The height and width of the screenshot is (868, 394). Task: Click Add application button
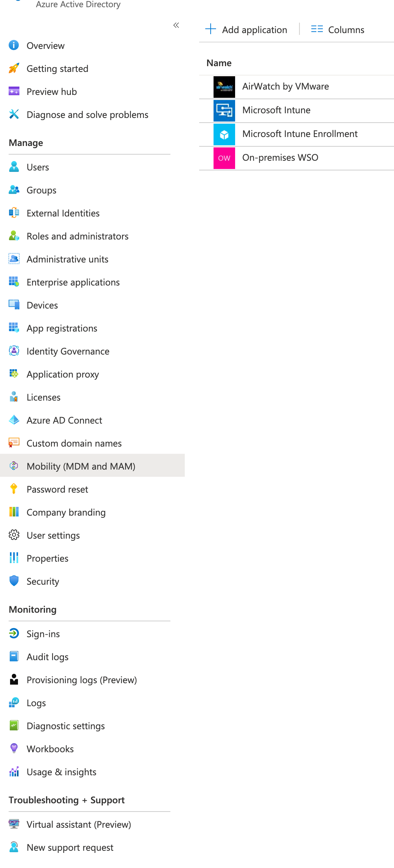[x=247, y=29]
